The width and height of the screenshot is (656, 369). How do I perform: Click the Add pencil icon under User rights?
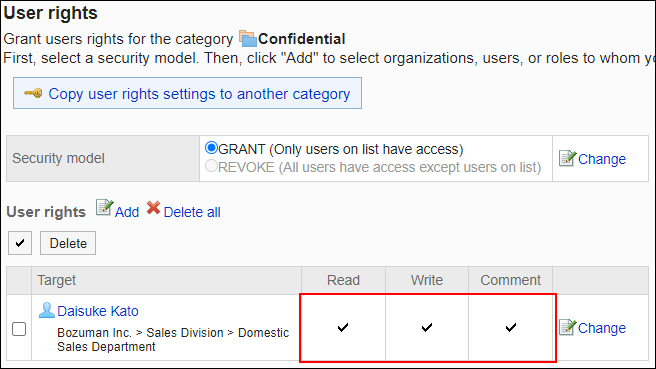105,208
